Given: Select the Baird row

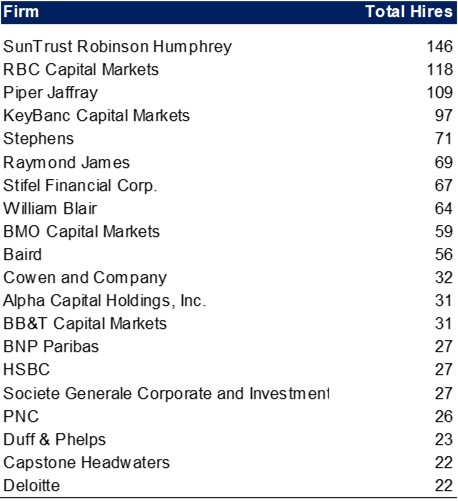Looking at the screenshot, I should pos(229,255).
